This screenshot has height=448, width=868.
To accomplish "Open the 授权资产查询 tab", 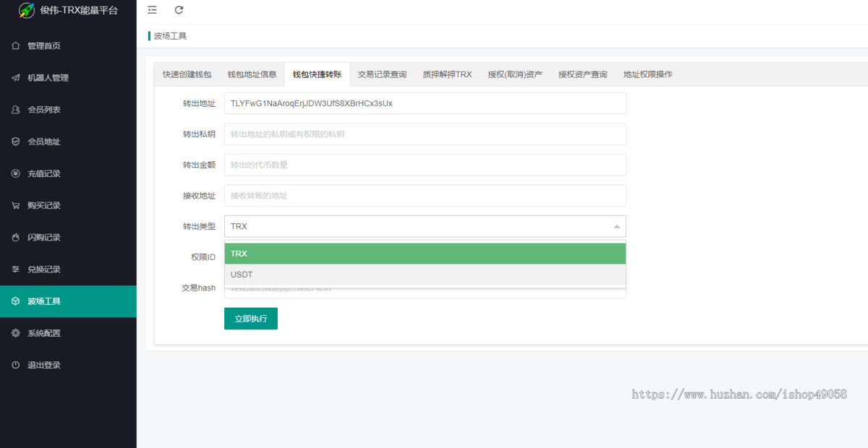I will pos(583,74).
